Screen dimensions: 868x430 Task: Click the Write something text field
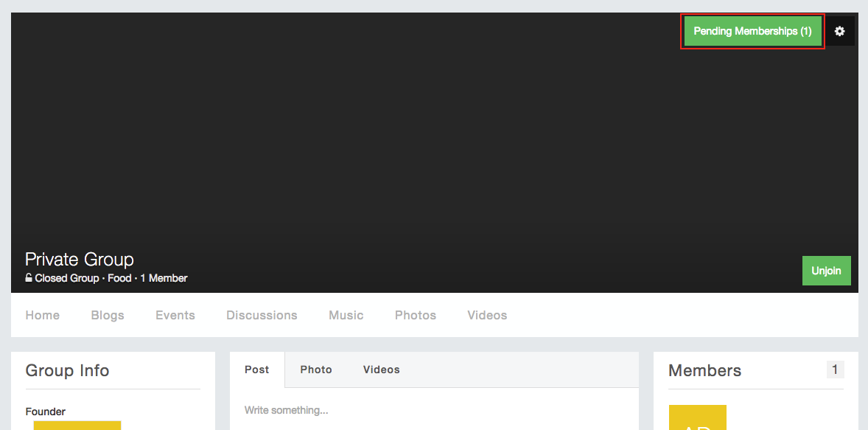(x=433, y=410)
